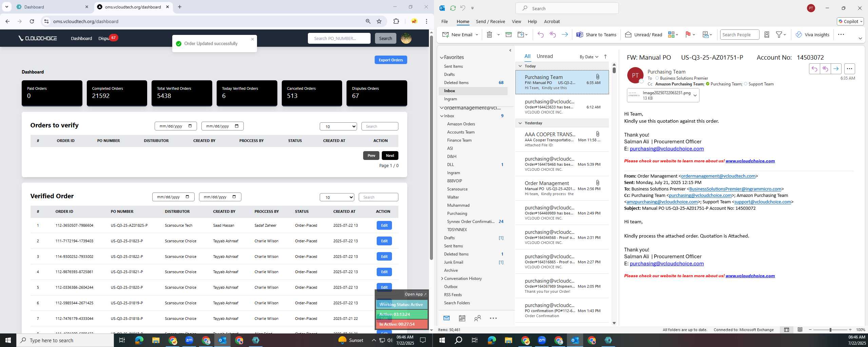
Task: Switch to Normal view in Outlook status bar
Action: pyautogui.click(x=787, y=330)
